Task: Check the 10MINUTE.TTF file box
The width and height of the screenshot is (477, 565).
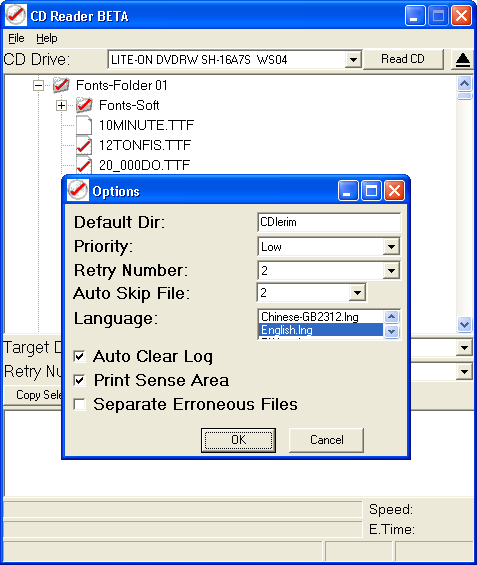Action: 84,125
